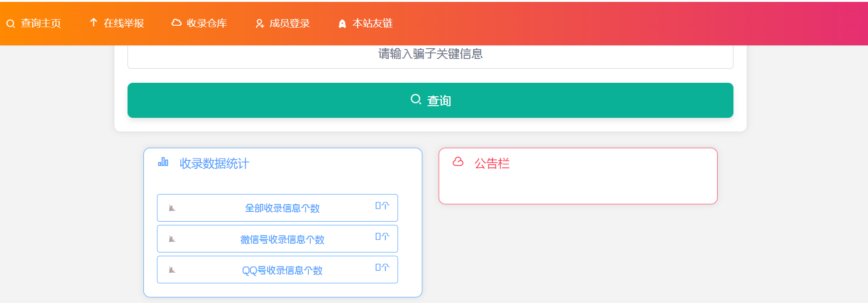Click the cloud icon beside 收录仓库
The image size is (868, 303).
(177, 22)
